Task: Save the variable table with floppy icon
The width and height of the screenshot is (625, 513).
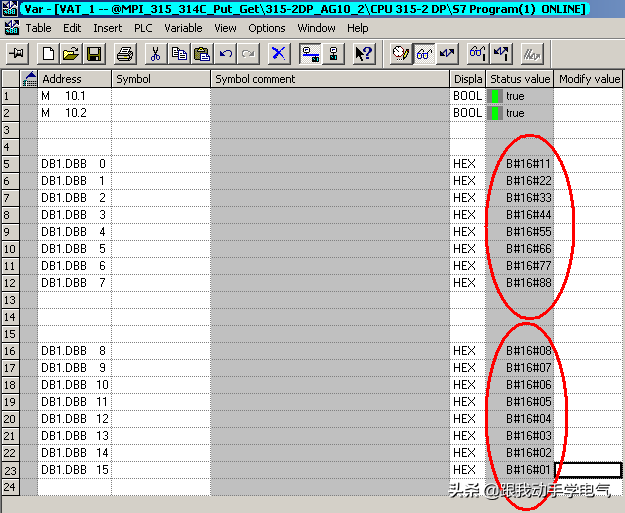Action: [88, 53]
